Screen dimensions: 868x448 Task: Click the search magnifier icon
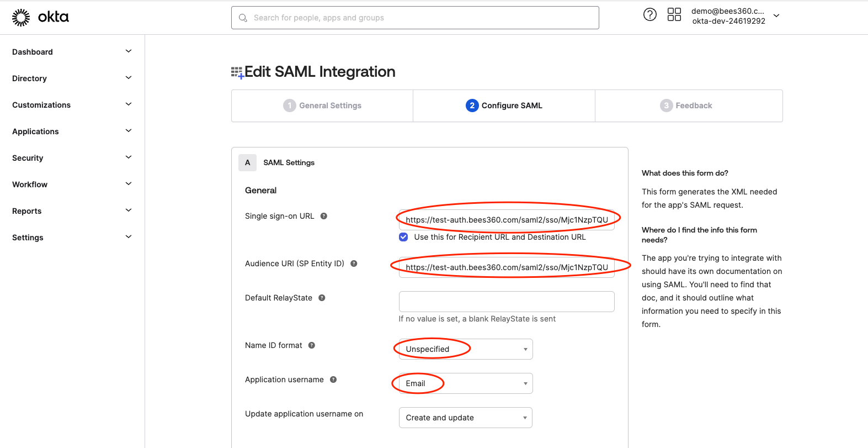pos(243,18)
